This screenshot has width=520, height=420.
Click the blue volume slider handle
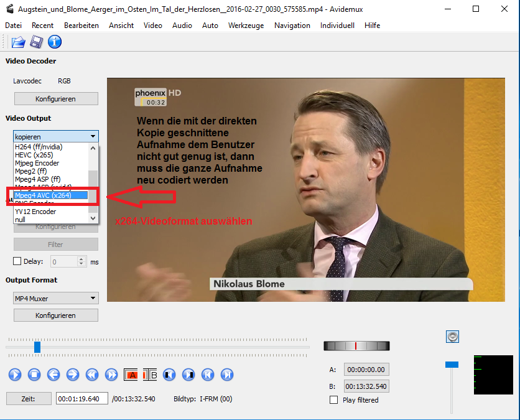pos(452,364)
